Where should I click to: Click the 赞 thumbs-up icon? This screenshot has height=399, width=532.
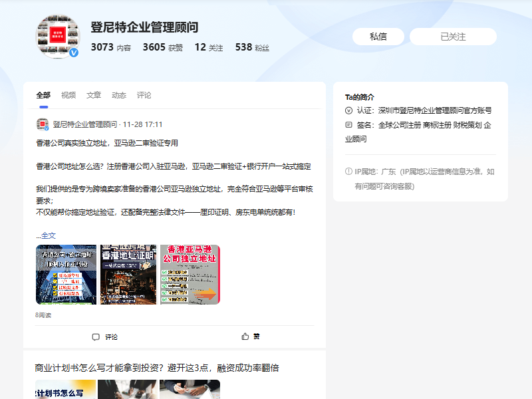(x=246, y=336)
